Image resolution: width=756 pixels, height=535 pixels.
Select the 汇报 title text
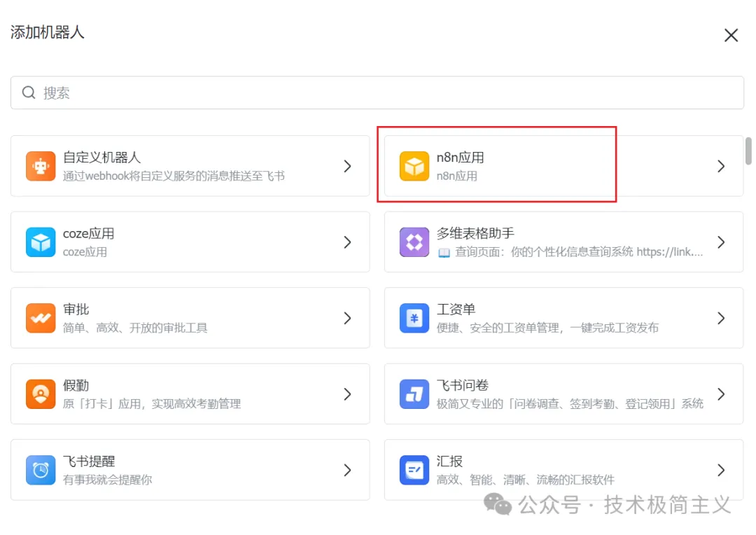pos(449,461)
